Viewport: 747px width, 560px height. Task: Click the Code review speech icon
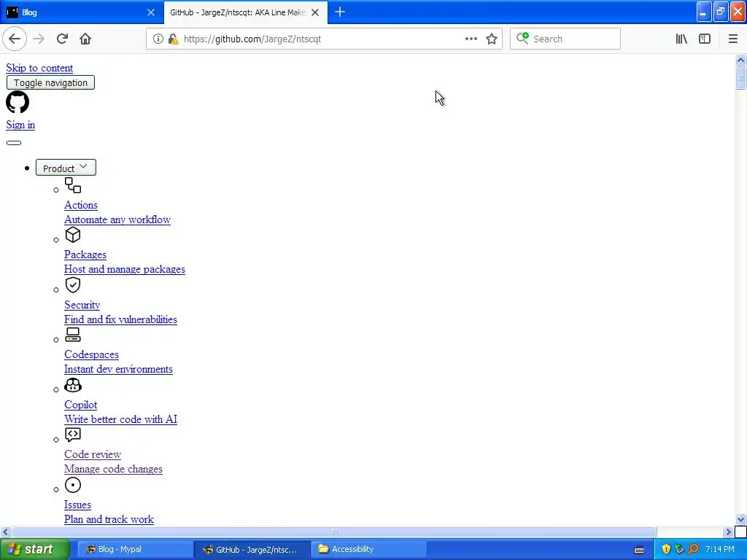(x=73, y=435)
